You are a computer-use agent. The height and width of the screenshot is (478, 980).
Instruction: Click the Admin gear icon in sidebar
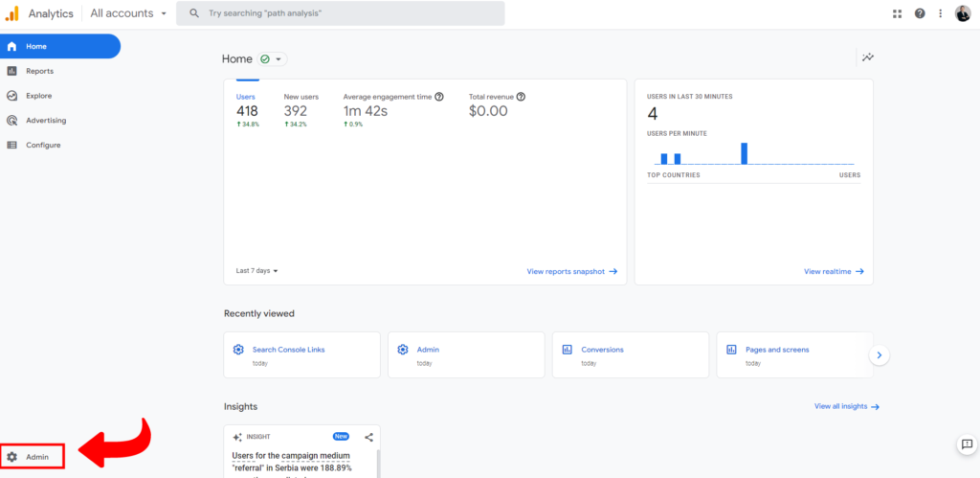pyautogui.click(x=12, y=457)
